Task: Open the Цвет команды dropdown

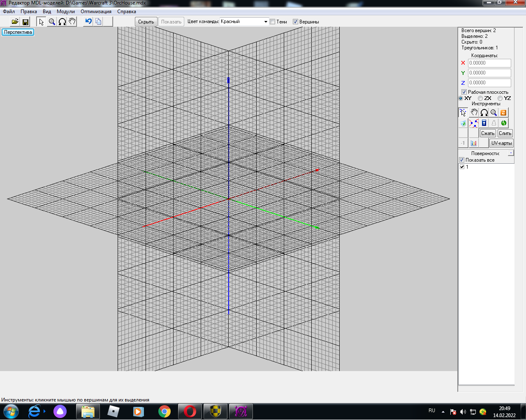Action: pyautogui.click(x=266, y=22)
